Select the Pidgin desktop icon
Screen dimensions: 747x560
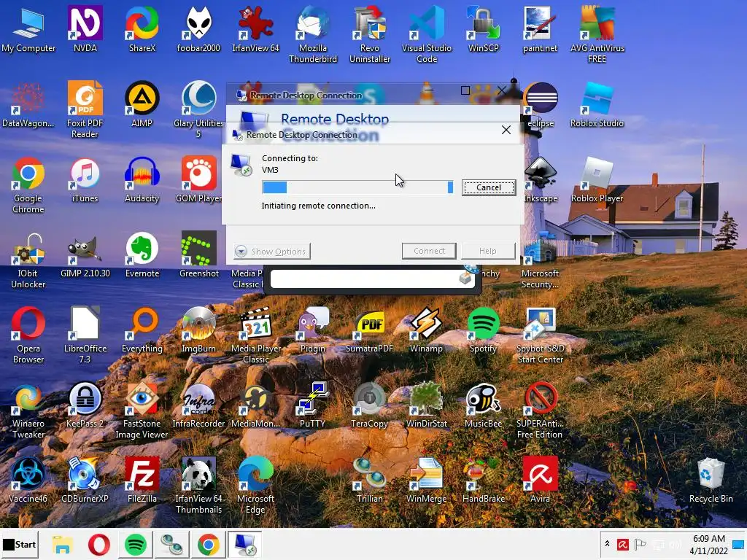click(312, 330)
